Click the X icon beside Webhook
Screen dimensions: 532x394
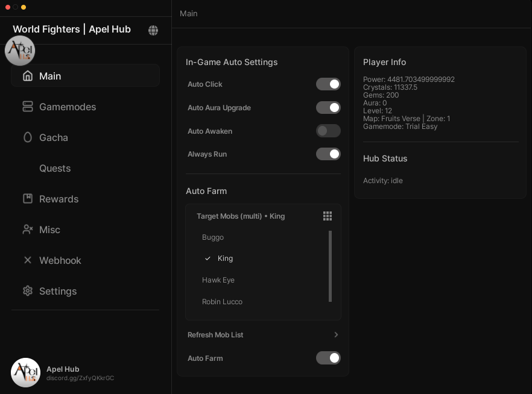click(28, 260)
